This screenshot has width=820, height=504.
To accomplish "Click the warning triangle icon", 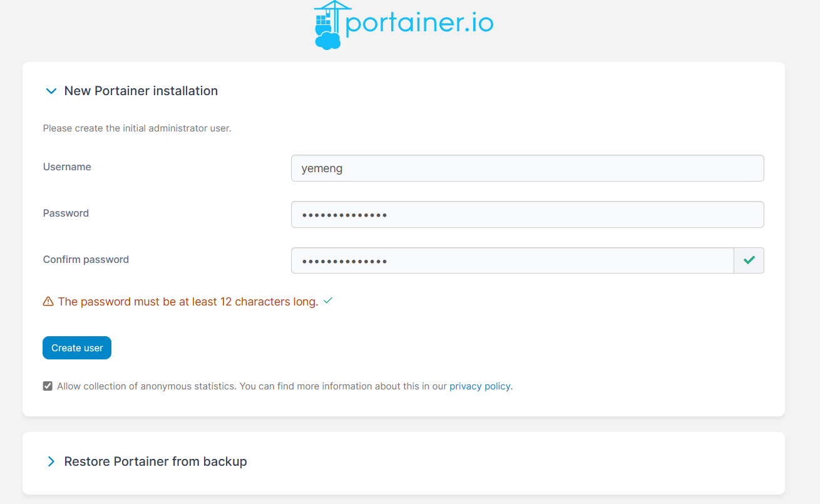I will click(48, 302).
